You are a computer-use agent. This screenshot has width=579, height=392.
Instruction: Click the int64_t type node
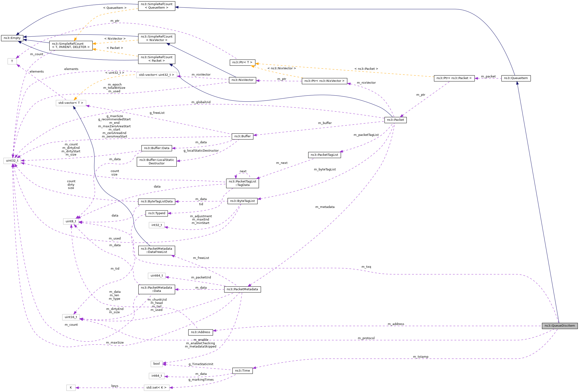tap(157, 376)
